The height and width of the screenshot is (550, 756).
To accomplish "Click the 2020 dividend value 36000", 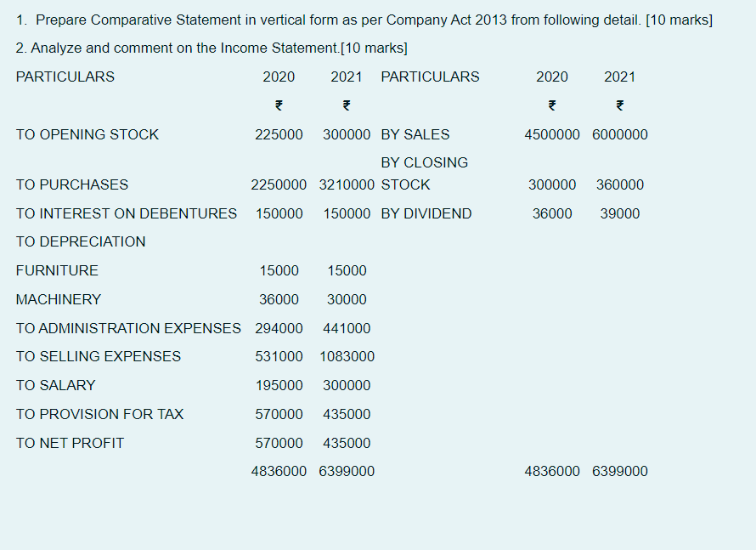I will coord(552,213).
